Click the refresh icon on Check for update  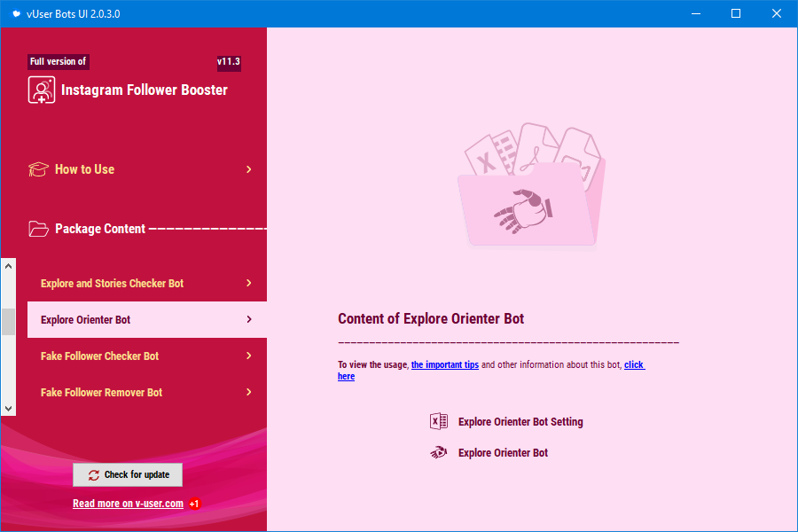click(x=94, y=475)
